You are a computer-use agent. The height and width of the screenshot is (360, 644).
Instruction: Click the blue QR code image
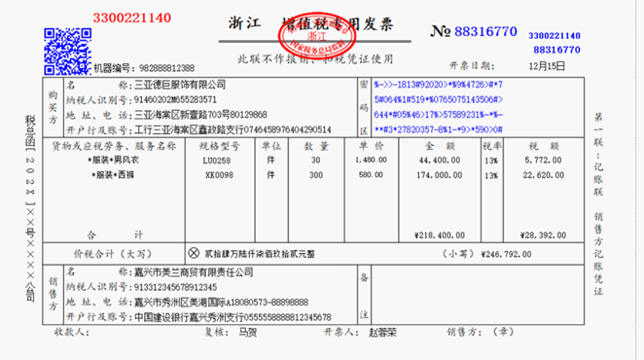click(68, 52)
